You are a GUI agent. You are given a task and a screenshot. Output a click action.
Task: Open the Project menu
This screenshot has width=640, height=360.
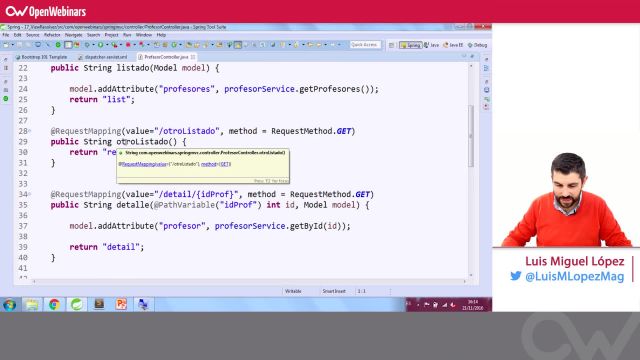click(111, 35)
